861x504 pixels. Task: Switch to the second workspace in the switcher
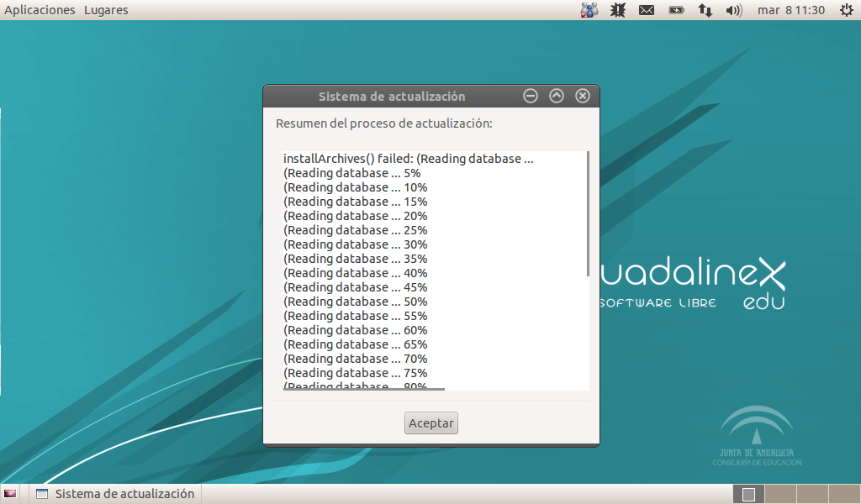point(780,494)
